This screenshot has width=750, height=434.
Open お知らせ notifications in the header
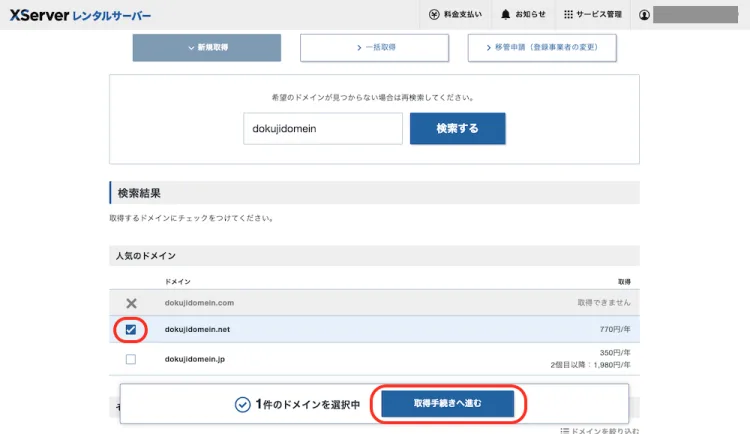pos(523,14)
